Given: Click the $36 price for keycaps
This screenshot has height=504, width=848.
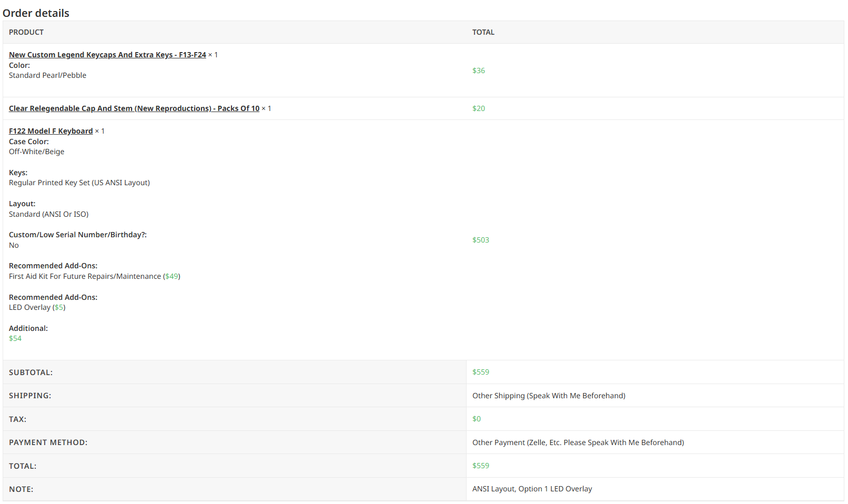Looking at the screenshot, I should [479, 70].
